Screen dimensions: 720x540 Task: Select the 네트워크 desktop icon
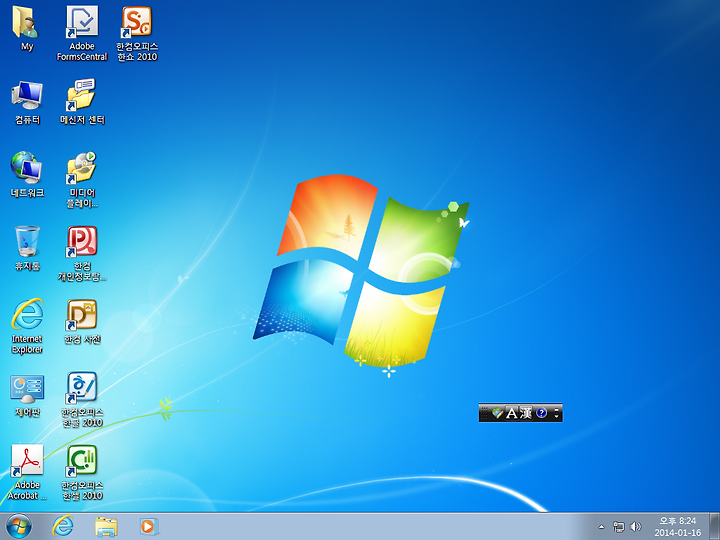27,174
